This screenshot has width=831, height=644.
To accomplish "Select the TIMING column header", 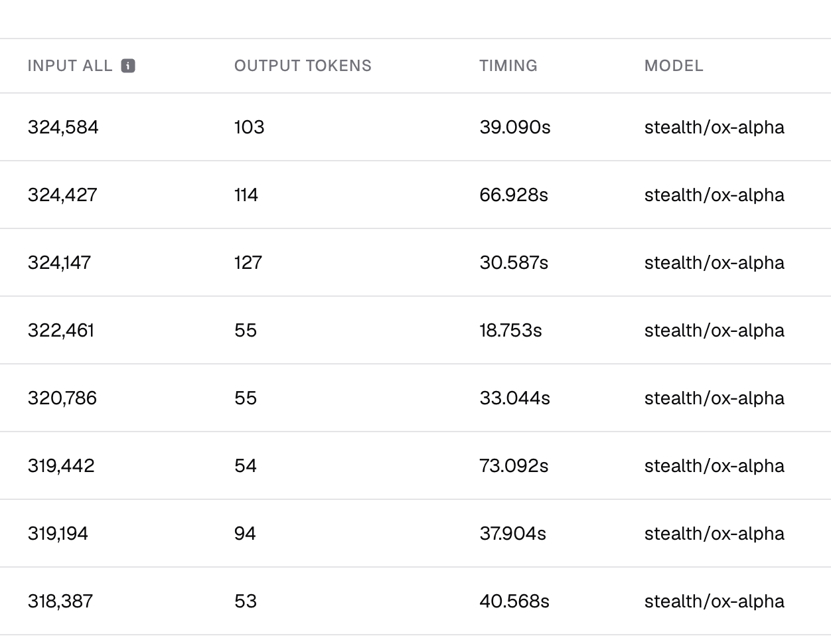I will pyautogui.click(x=508, y=66).
